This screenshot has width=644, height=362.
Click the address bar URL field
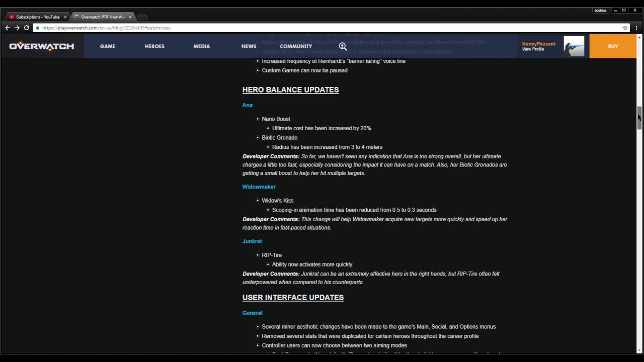[x=327, y=28]
